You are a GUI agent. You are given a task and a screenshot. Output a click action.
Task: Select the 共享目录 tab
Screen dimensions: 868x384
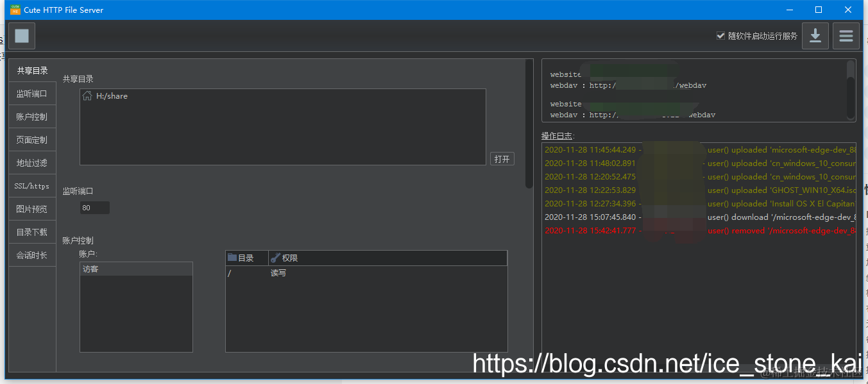click(32, 71)
